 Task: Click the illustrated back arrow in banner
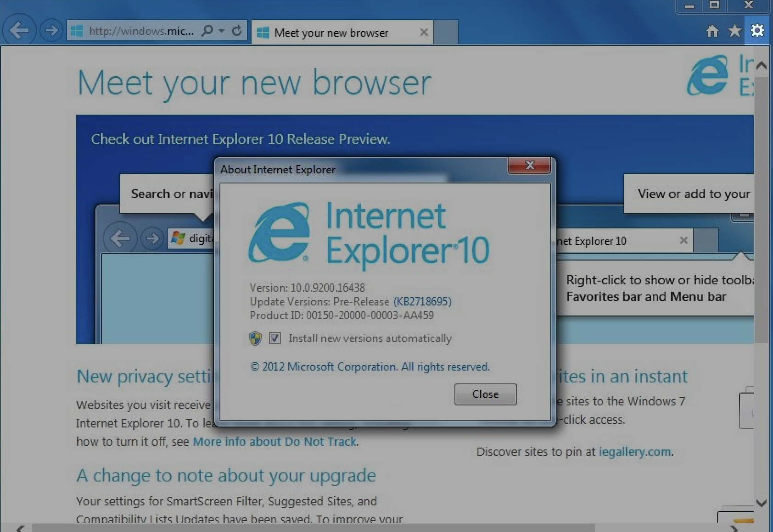(120, 238)
